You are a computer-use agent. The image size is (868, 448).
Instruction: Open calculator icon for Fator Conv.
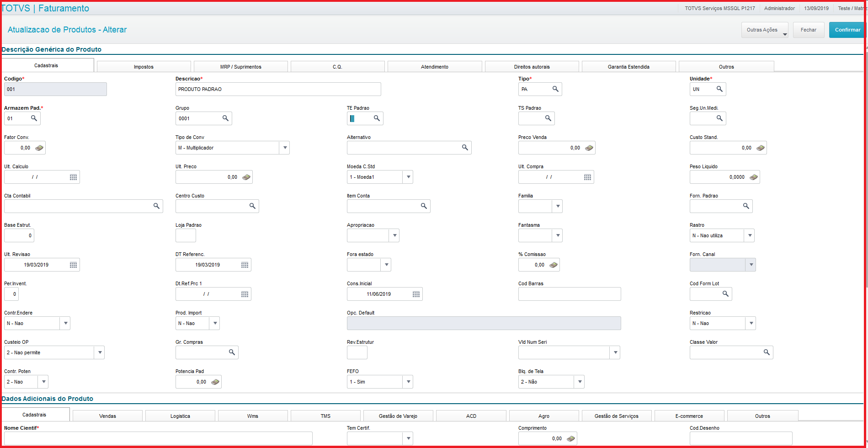tap(39, 148)
